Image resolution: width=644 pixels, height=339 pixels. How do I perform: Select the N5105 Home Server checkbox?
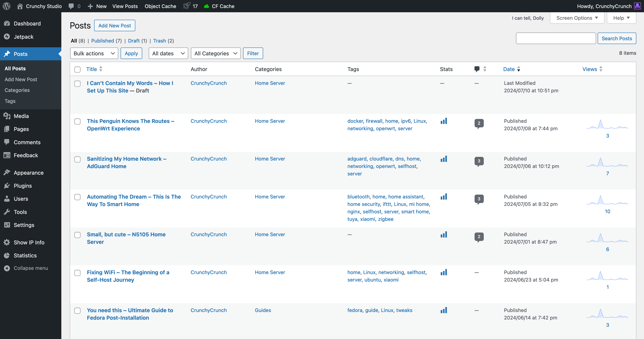click(77, 235)
